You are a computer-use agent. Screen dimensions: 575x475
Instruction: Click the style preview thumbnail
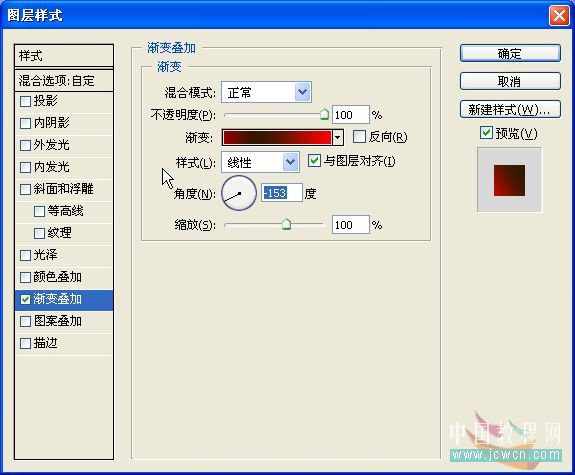pos(509,180)
